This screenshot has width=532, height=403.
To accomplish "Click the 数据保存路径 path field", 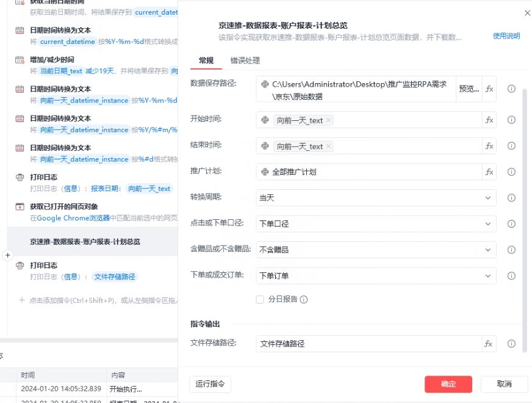I will coord(356,89).
